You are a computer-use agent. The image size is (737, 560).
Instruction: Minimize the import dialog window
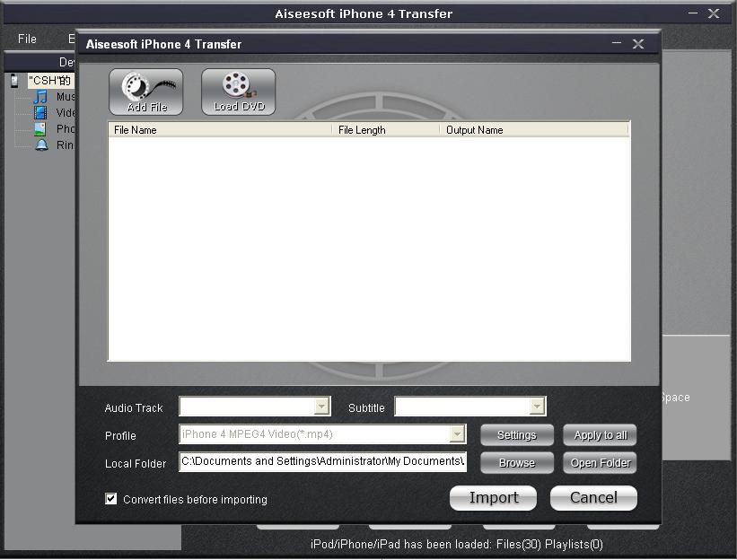pyautogui.click(x=617, y=44)
